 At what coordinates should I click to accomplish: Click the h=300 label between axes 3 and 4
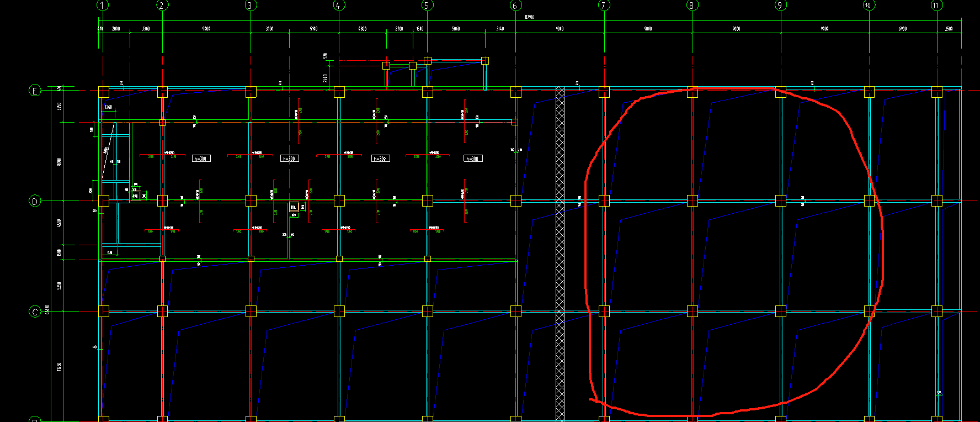tap(289, 159)
